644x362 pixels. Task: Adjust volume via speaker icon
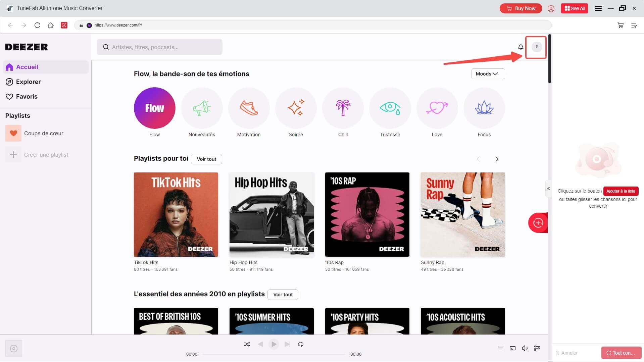[x=525, y=348]
